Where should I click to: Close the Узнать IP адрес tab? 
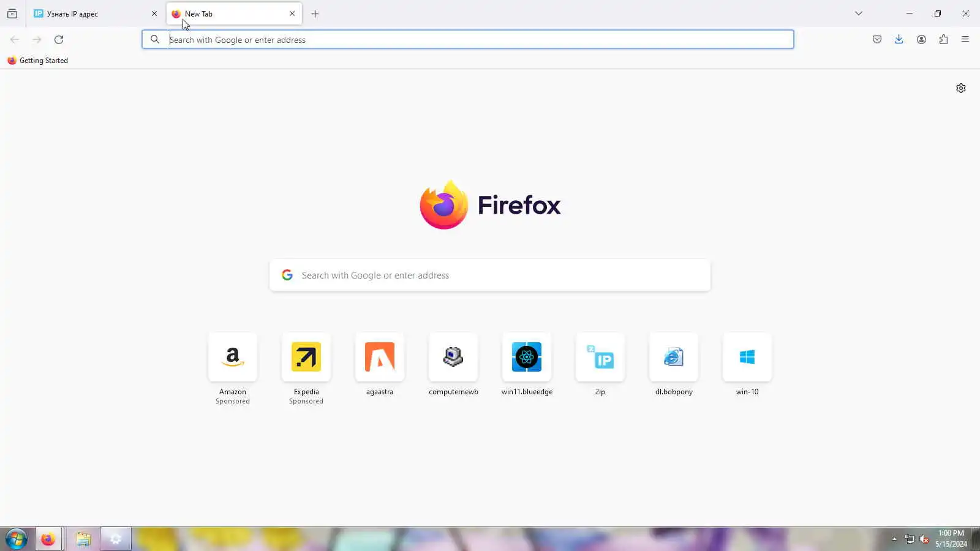[154, 13]
